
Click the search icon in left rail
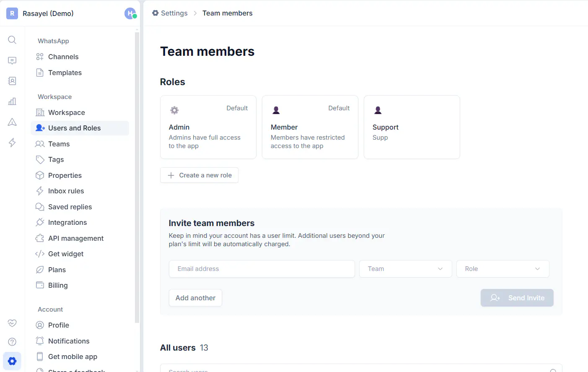click(x=12, y=40)
